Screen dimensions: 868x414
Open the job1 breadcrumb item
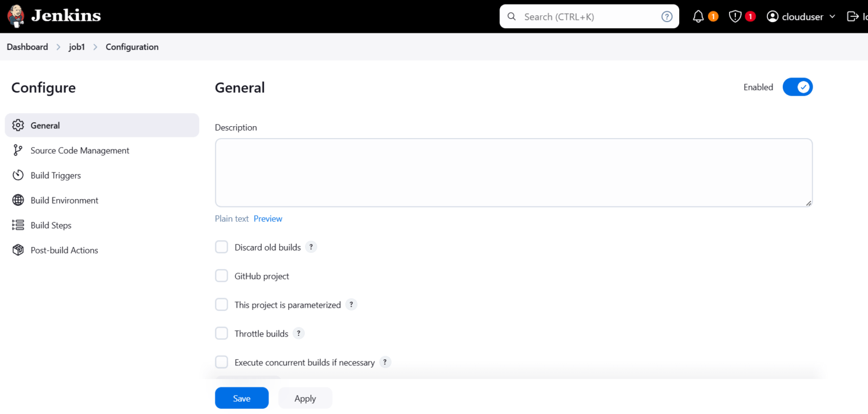[76, 46]
